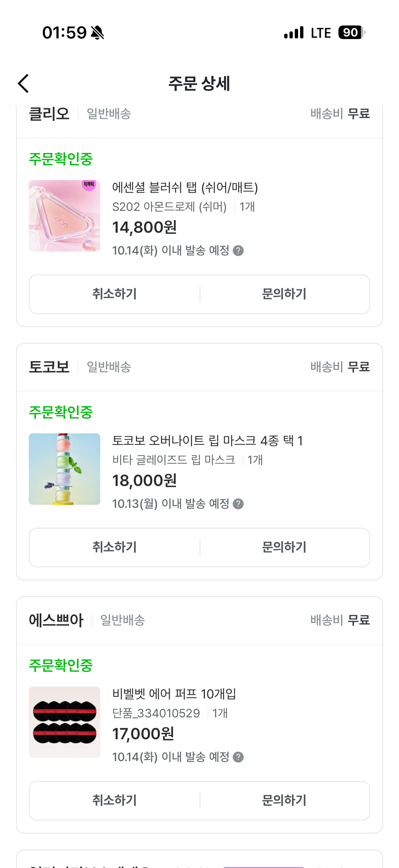Tap the silent mode bell icon
Screen dimensions: 399x868
tap(98, 33)
